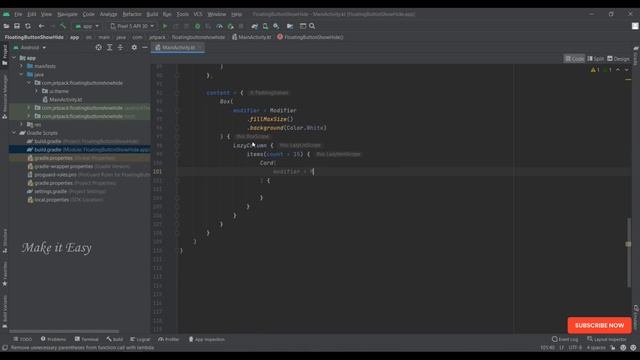
Task: Toggle the Project tool window tab
Action: (4, 55)
